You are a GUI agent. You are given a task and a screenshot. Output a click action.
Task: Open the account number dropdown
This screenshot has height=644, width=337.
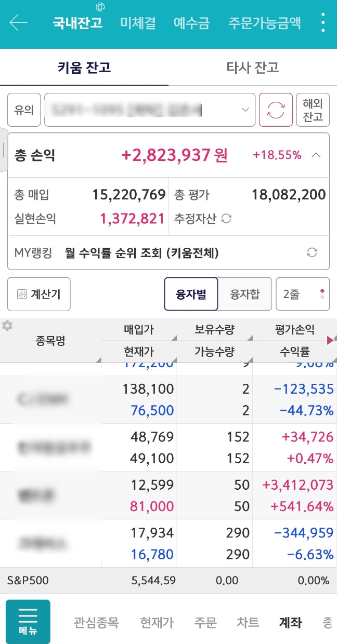(x=150, y=110)
